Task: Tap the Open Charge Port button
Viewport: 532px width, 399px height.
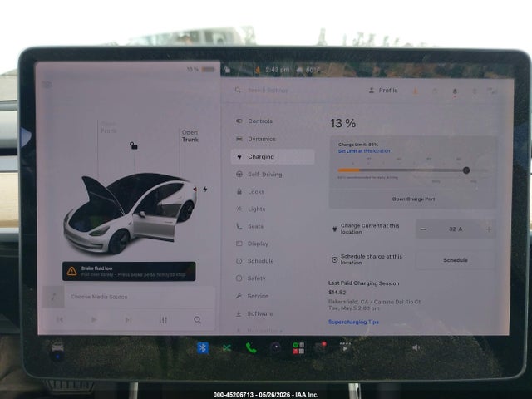Action: [x=413, y=199]
